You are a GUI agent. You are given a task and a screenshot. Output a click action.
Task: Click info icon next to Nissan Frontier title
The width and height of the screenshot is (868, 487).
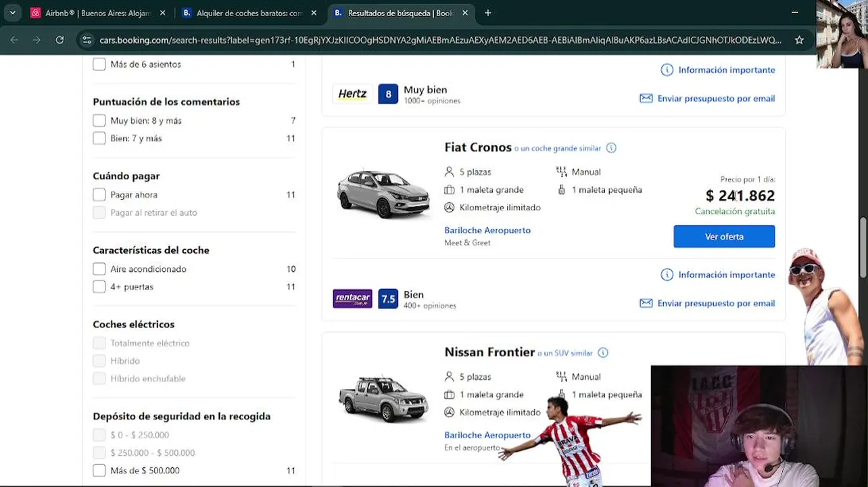(603, 353)
